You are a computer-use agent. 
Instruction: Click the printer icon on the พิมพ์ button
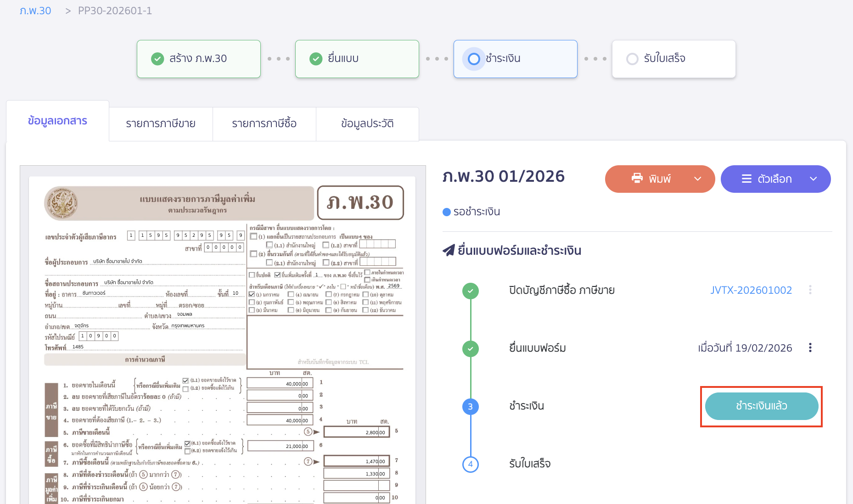pos(638,179)
